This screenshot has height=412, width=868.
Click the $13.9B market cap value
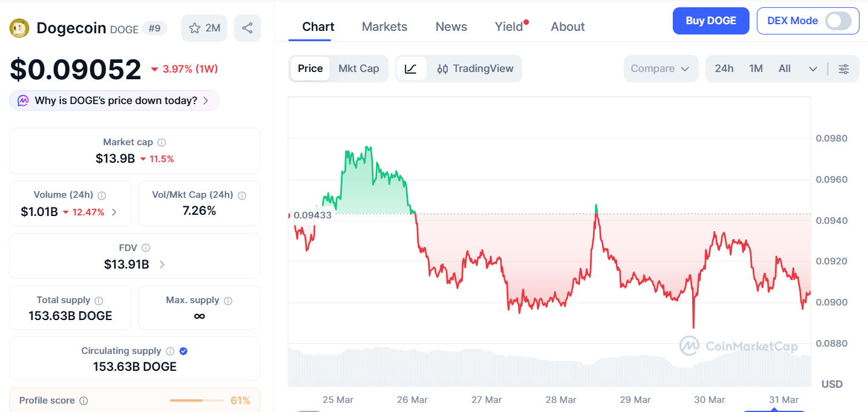[x=115, y=159]
